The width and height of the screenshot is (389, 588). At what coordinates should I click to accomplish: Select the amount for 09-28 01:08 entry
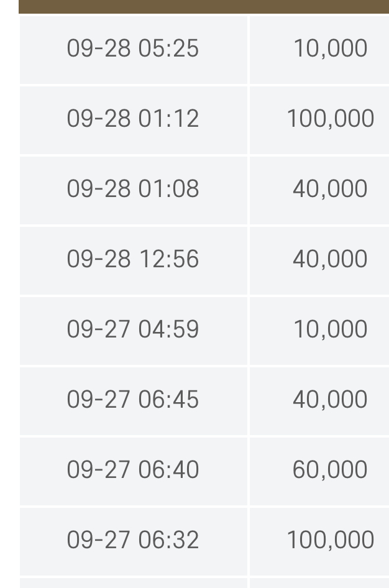329,190
